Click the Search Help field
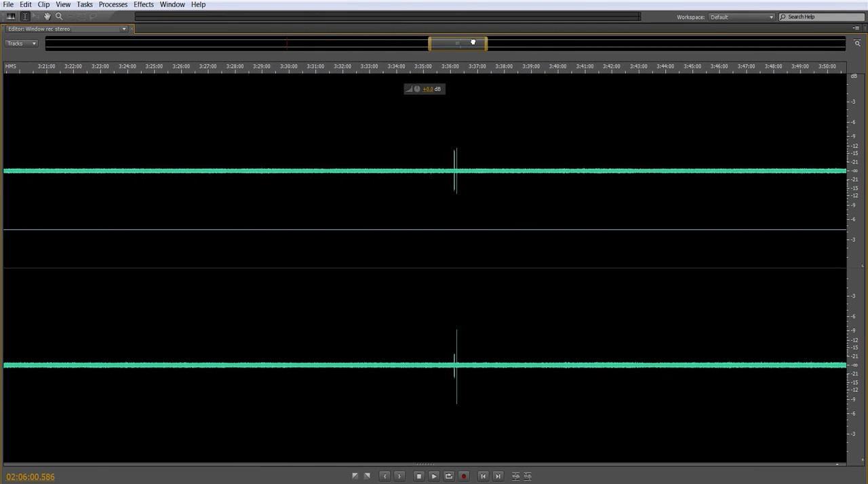 click(x=821, y=17)
